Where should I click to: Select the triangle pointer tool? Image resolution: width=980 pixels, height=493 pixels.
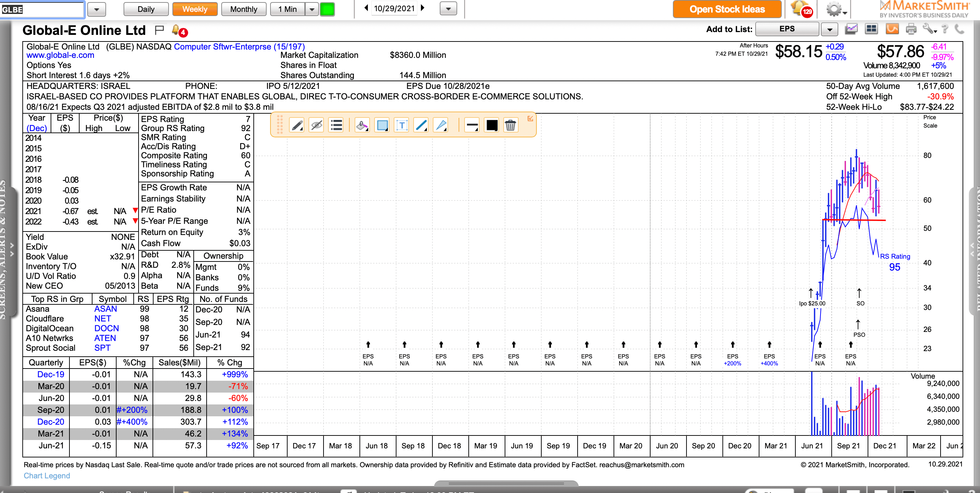441,125
